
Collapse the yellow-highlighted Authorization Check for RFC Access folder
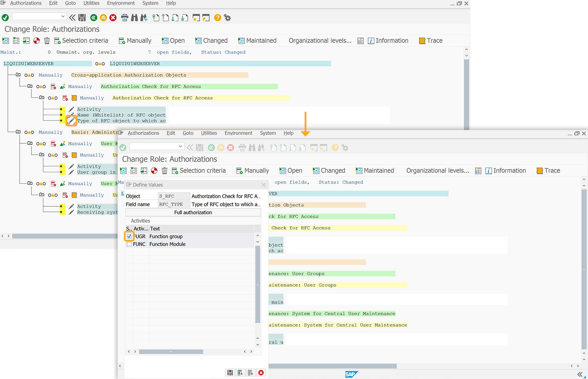point(42,97)
